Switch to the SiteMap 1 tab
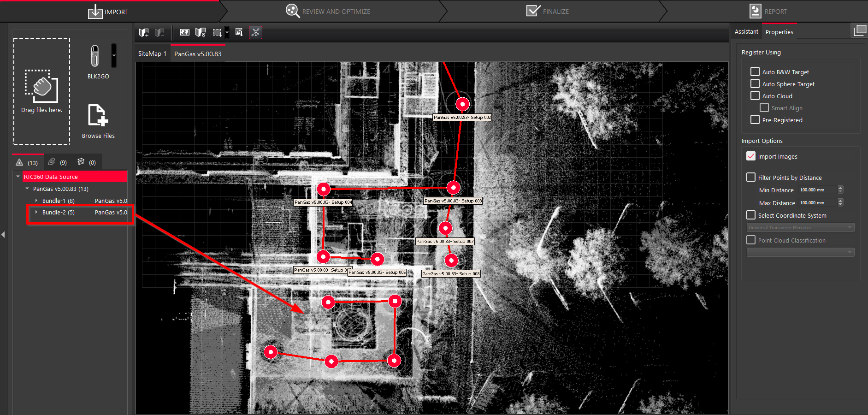 pyautogui.click(x=152, y=54)
